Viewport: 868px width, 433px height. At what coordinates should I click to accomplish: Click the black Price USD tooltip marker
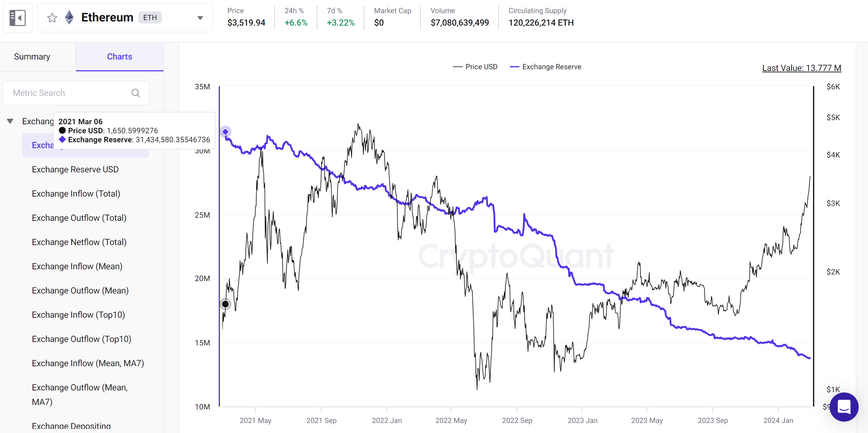click(225, 304)
